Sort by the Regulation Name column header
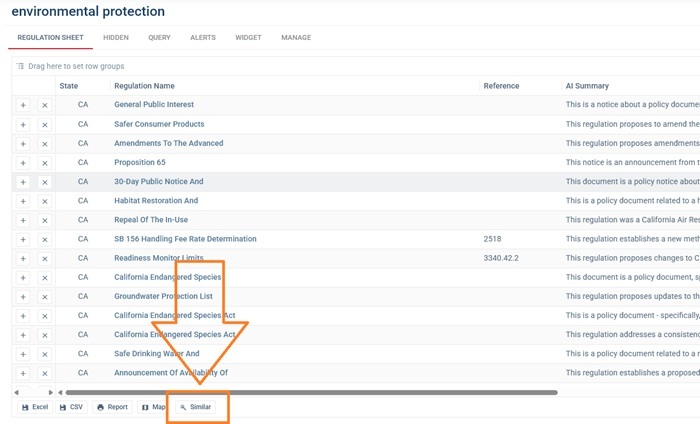700x424 pixels. [144, 86]
